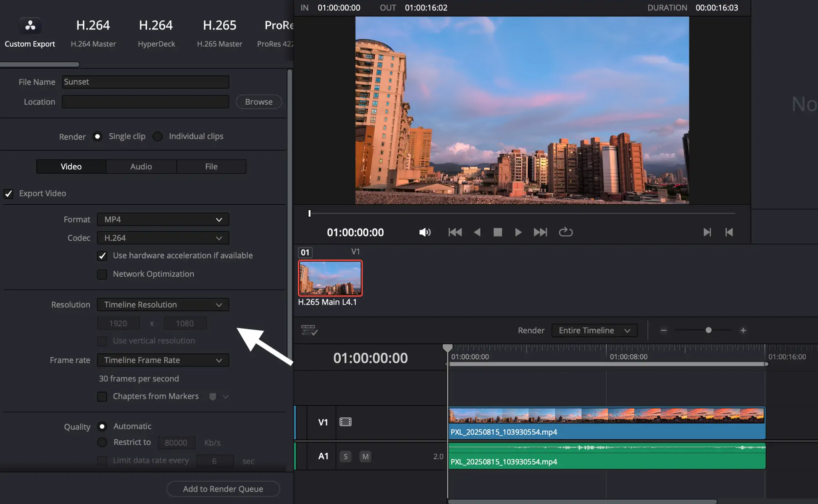This screenshot has height=504, width=818.
Task: Select Individual clips render option
Action: pyautogui.click(x=158, y=137)
